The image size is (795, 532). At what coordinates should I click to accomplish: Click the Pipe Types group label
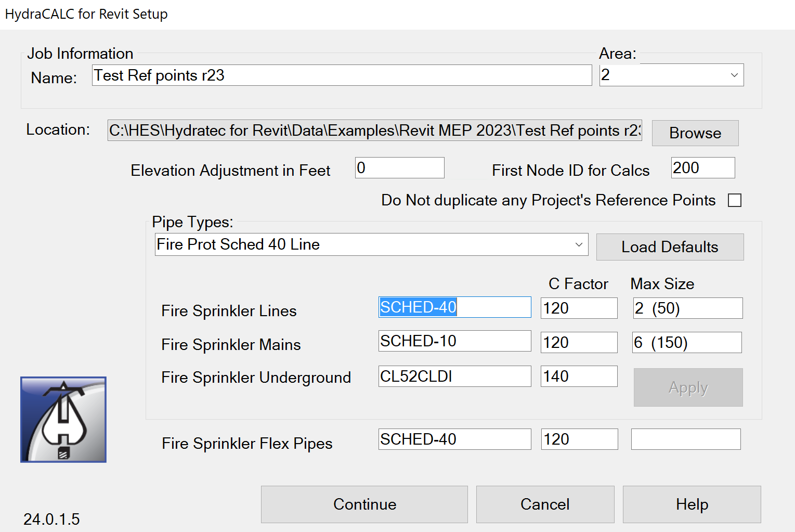192,222
